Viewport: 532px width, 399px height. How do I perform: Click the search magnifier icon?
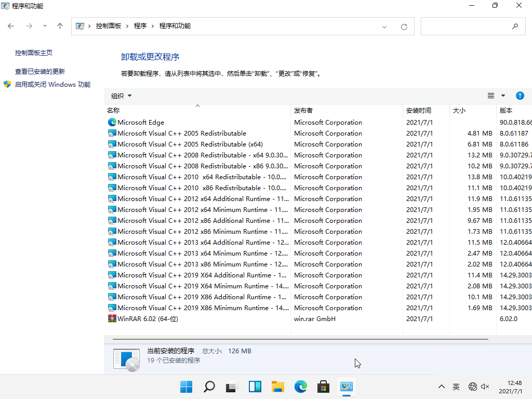point(515,26)
